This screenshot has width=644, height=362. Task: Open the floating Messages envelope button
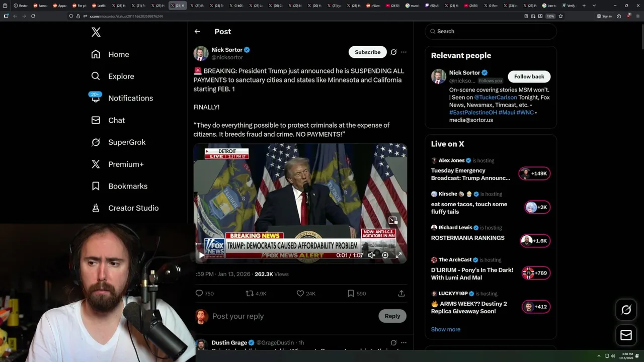click(x=626, y=335)
